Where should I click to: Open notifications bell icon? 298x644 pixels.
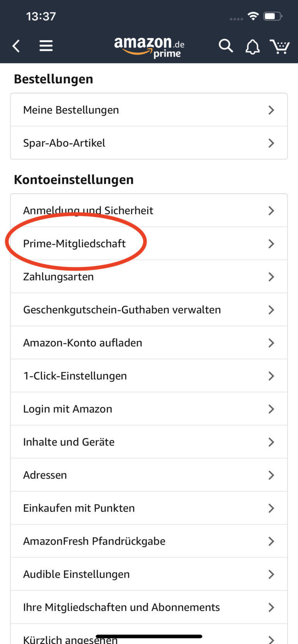point(252,47)
